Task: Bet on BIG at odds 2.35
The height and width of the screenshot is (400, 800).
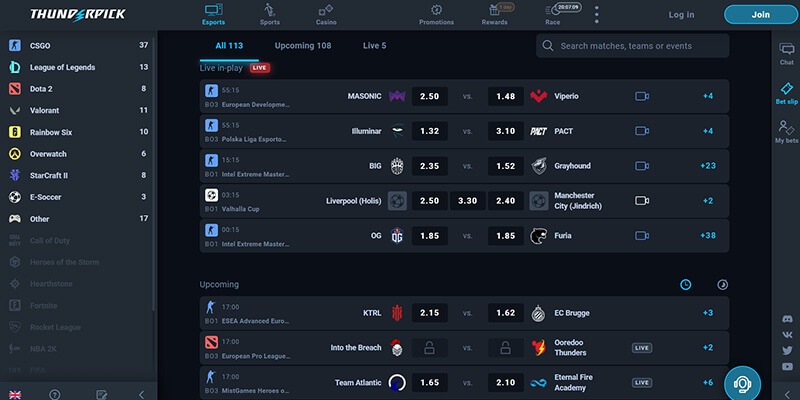Action: (x=430, y=166)
